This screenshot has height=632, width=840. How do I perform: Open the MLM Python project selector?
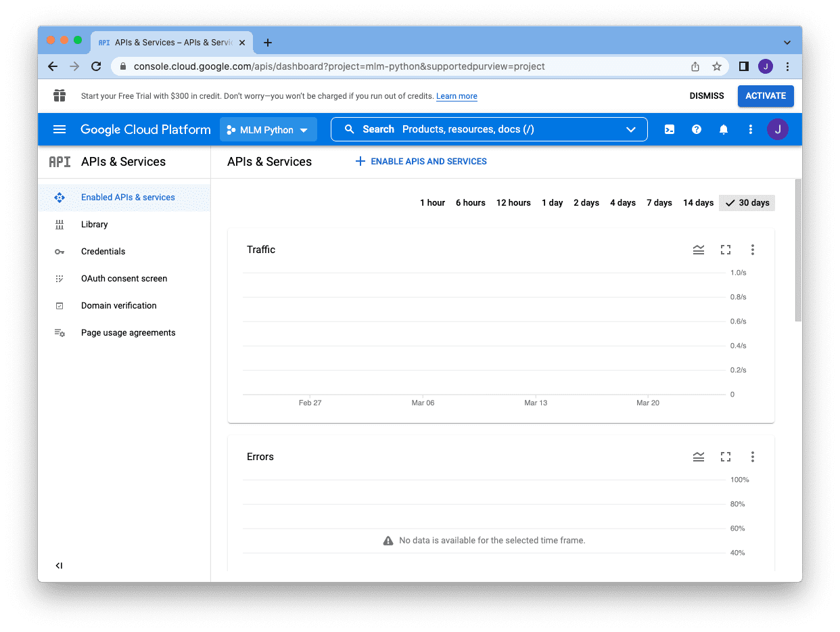pyautogui.click(x=268, y=130)
